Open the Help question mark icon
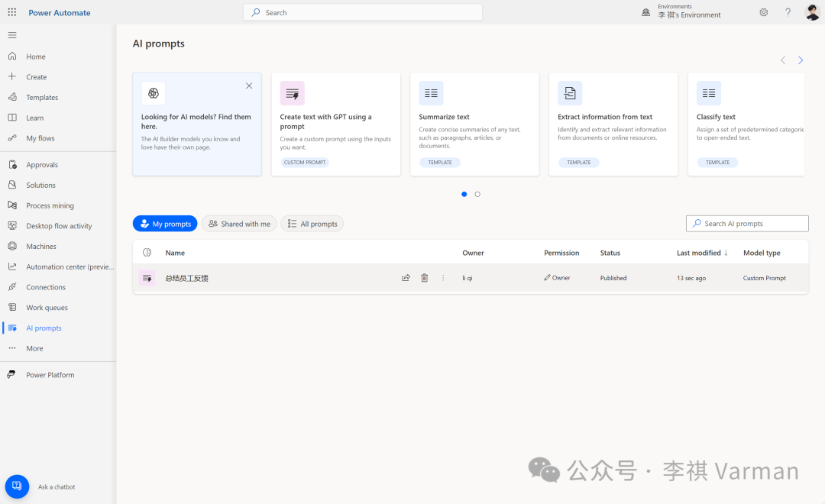825x504 pixels. coord(788,12)
